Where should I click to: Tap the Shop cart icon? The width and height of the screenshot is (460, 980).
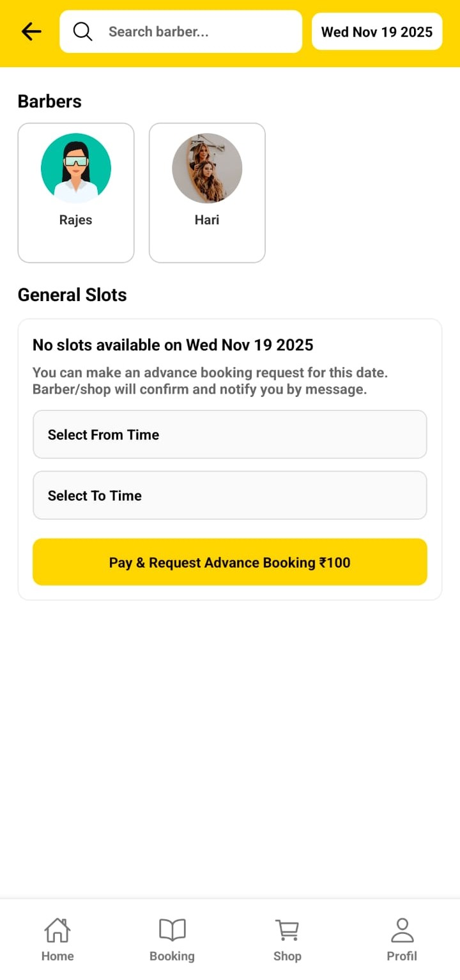click(287, 929)
